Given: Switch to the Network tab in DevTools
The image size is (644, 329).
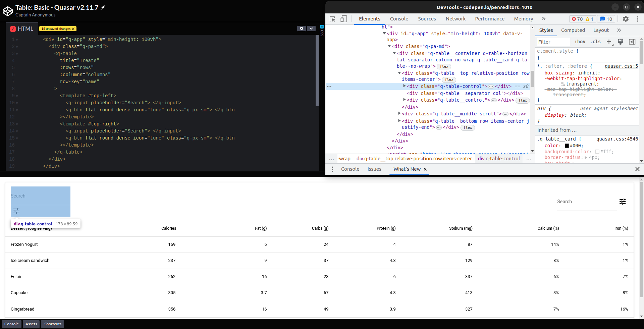Looking at the screenshot, I should click(455, 19).
